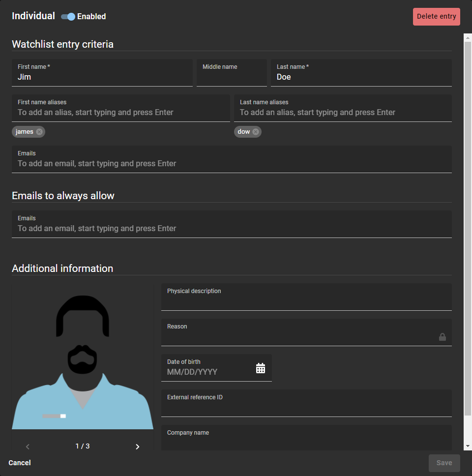Click Cancel to discard changes
472x476 pixels.
coord(20,463)
